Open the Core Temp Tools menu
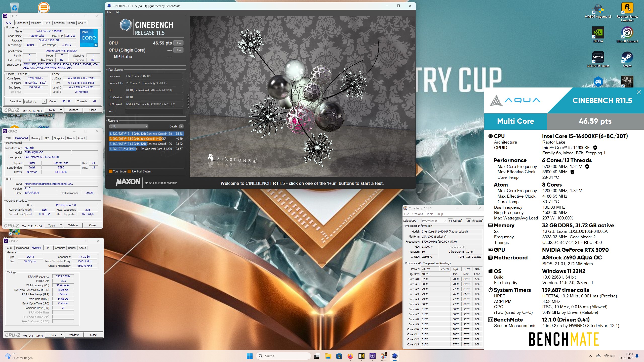This screenshot has width=644, height=362. point(430,214)
